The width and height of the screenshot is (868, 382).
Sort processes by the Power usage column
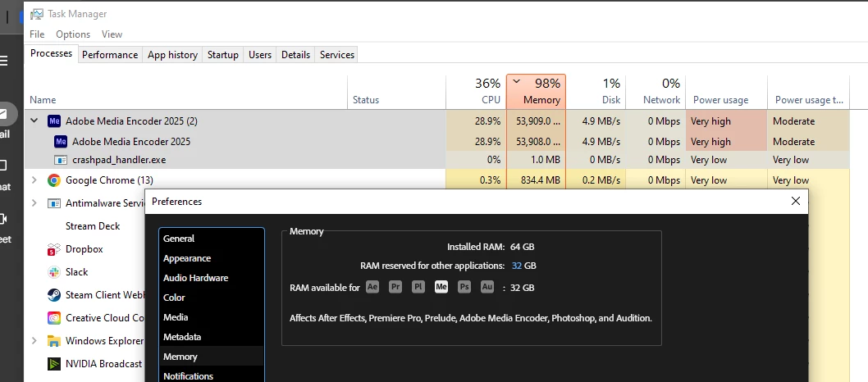tap(720, 100)
